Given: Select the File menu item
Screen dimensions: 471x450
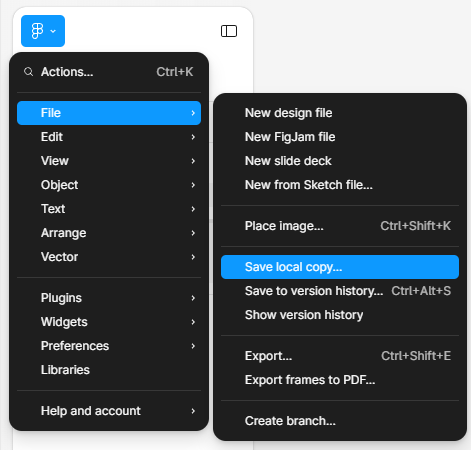Looking at the screenshot, I should point(109,113).
